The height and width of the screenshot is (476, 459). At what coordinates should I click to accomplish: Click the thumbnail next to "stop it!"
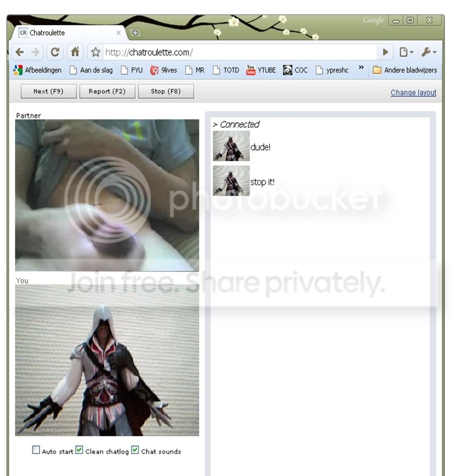[231, 181]
